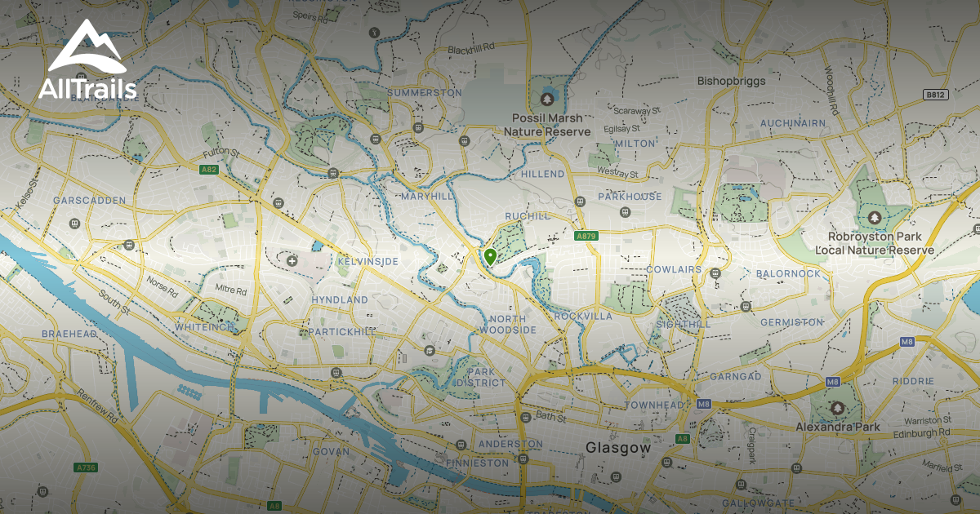980x514 pixels.
Task: Select the green trail pin above Norse Rd
Action: pos(127,245)
